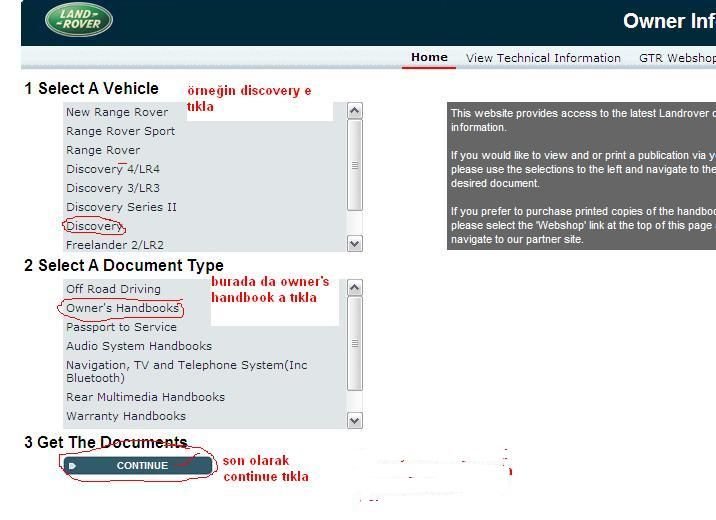Select the circled Discovery vehicle
716x520 pixels.
pyautogui.click(x=94, y=226)
